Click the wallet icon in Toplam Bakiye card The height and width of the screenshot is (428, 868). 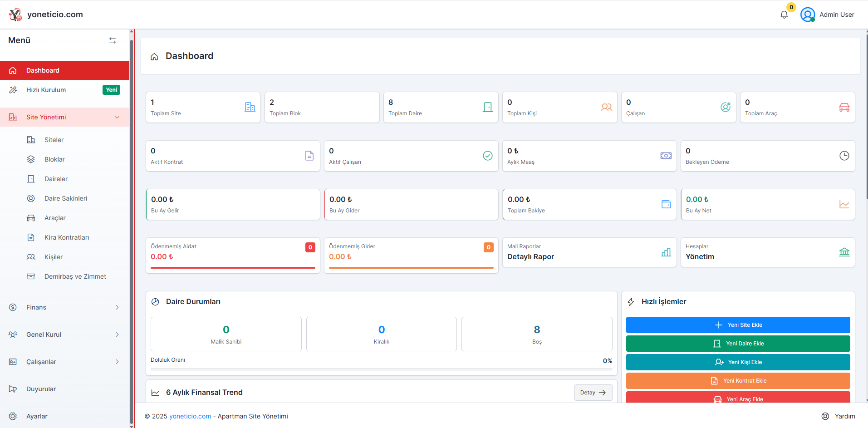tap(666, 204)
